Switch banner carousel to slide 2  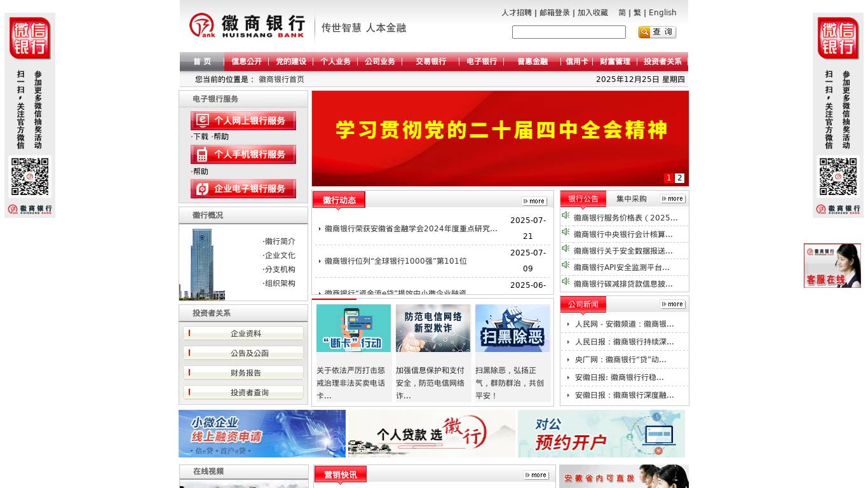(x=679, y=178)
